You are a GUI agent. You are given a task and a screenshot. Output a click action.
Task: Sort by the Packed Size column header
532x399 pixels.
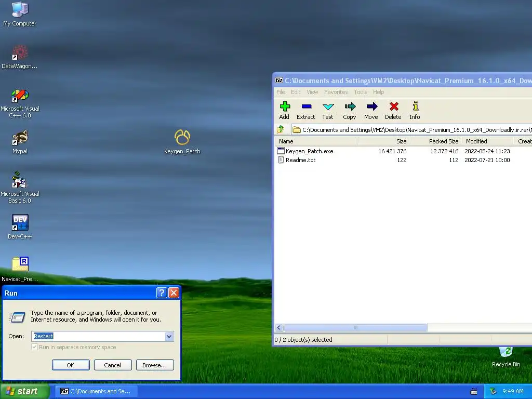[435, 141]
